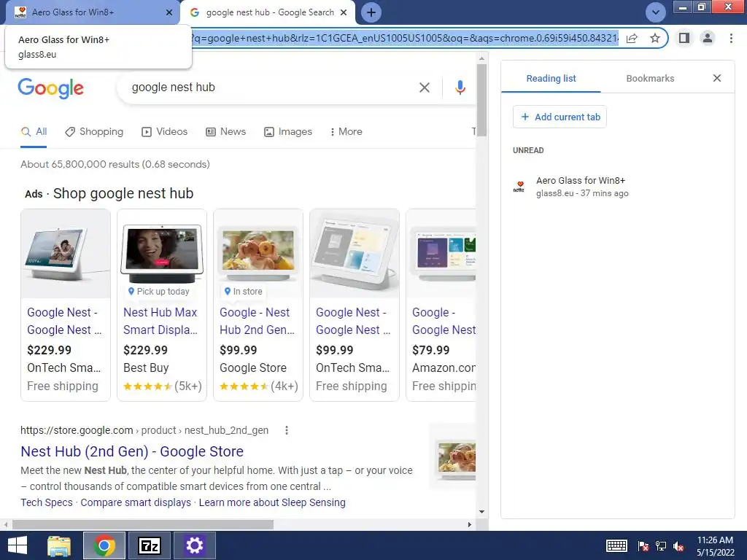Open result options three dots for store.google.com
The height and width of the screenshot is (560, 747).
(286, 430)
